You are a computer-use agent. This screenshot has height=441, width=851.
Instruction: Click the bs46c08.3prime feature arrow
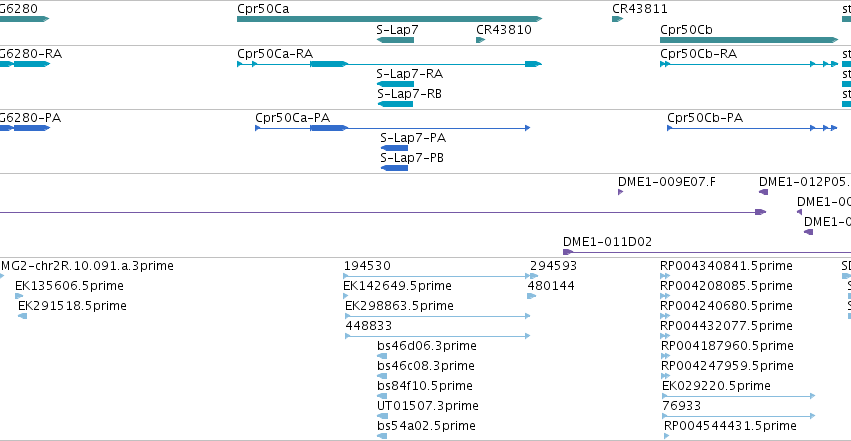pyautogui.click(x=382, y=376)
